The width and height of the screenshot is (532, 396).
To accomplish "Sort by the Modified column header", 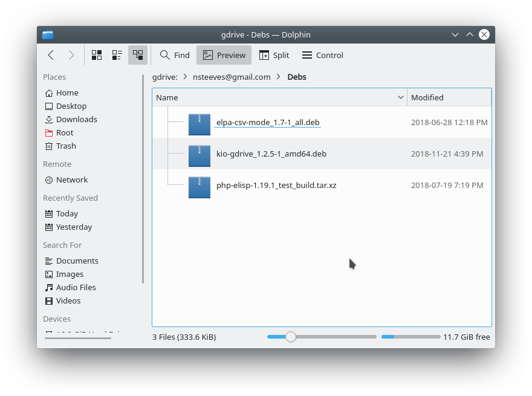I will point(449,97).
